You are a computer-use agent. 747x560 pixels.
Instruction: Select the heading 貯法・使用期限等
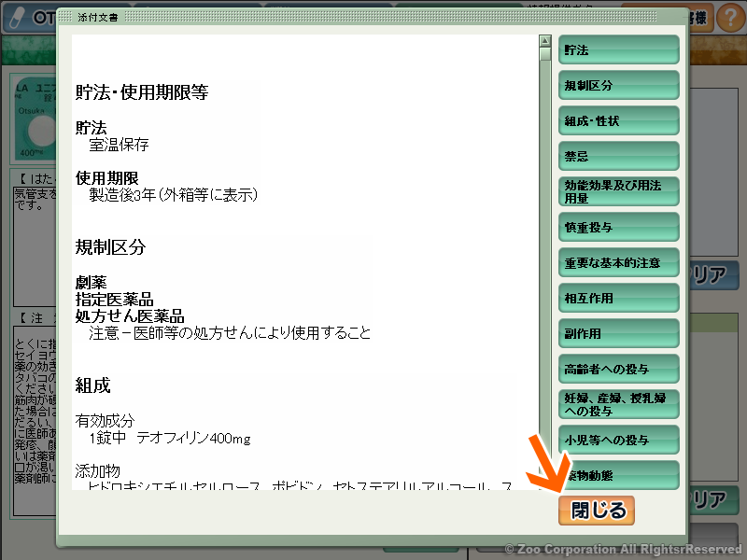[x=142, y=91]
